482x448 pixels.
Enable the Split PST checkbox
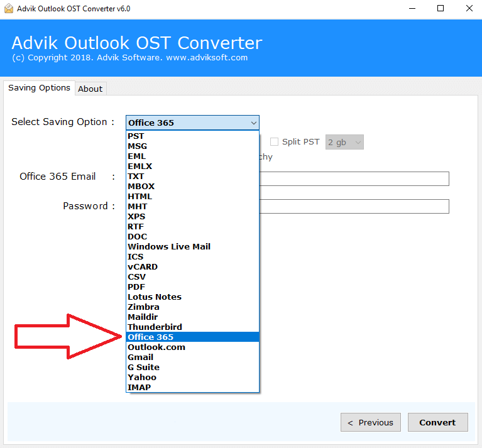tap(274, 141)
